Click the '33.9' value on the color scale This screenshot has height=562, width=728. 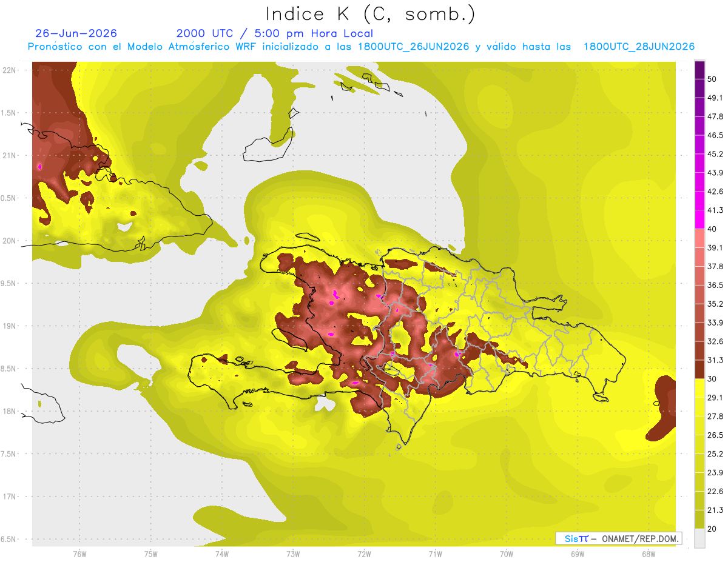(715, 323)
